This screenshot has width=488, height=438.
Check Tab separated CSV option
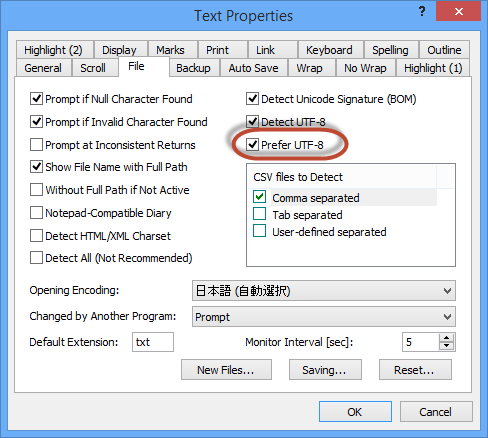click(x=259, y=214)
